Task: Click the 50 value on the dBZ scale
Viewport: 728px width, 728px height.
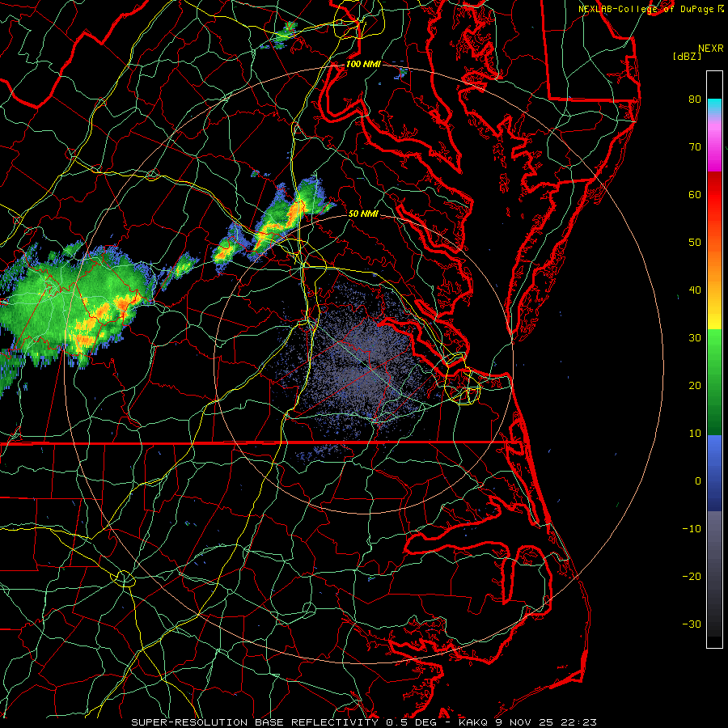Action: 695,243
